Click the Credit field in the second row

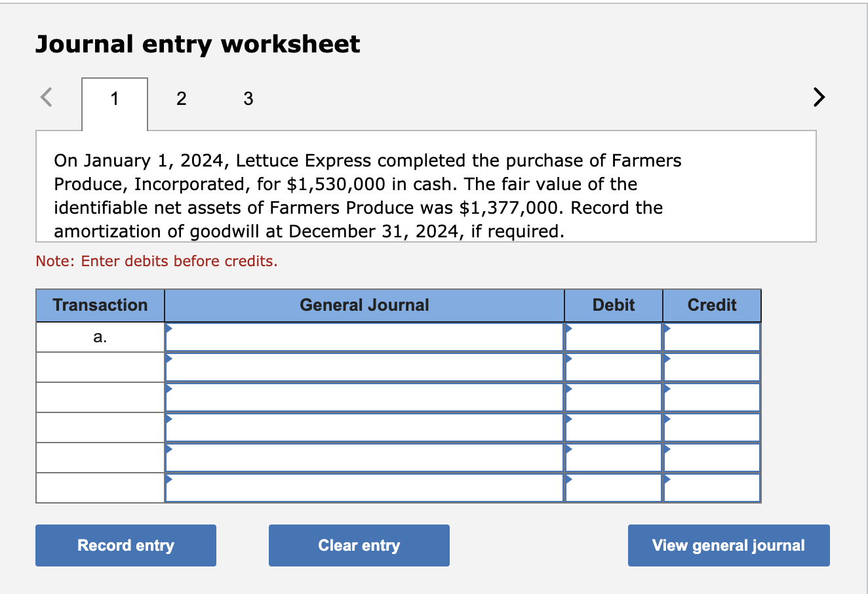(711, 366)
